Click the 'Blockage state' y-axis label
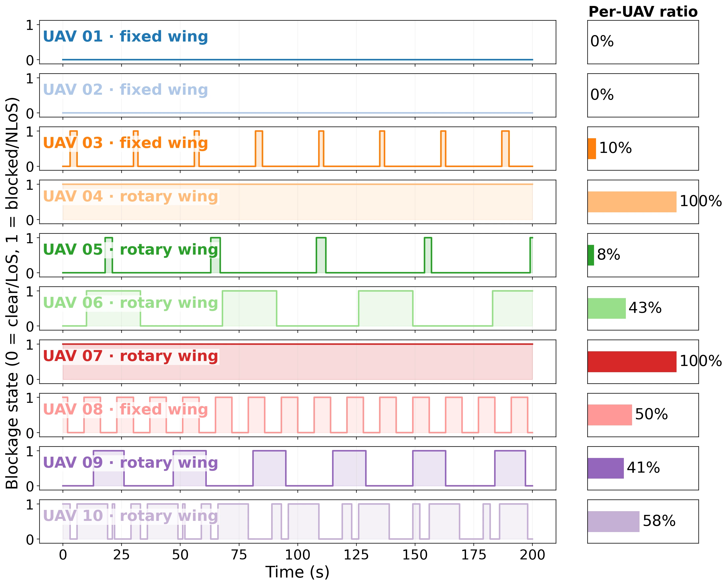The width and height of the screenshot is (728, 586). pyautogui.click(x=13, y=293)
